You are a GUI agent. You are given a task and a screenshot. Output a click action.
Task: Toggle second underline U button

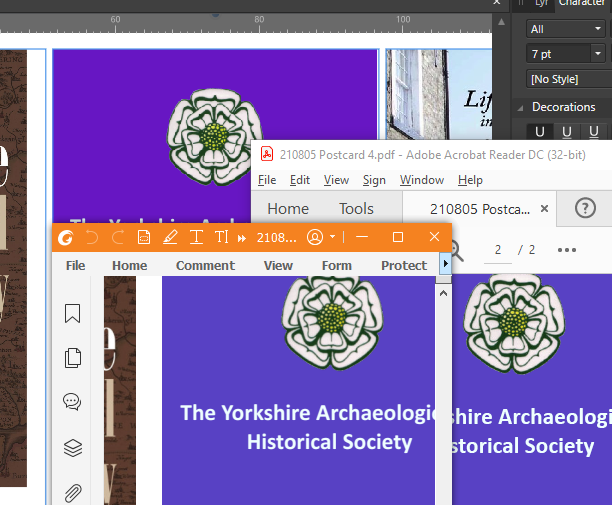click(x=566, y=132)
